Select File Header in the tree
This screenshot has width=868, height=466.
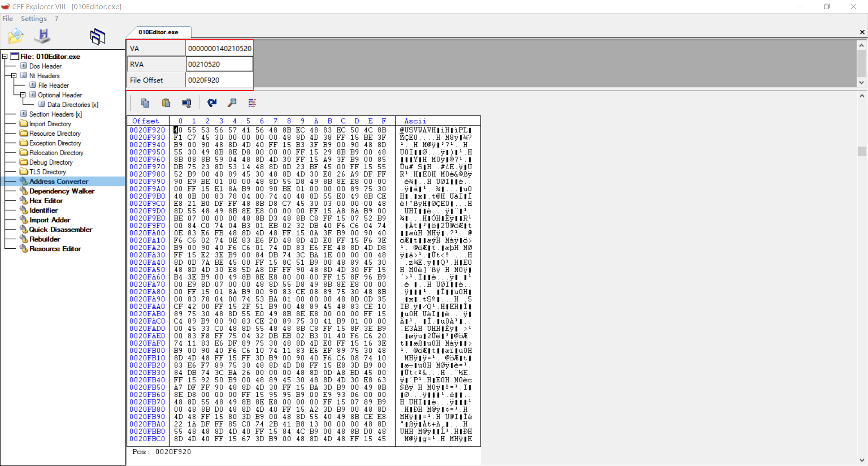coord(53,86)
